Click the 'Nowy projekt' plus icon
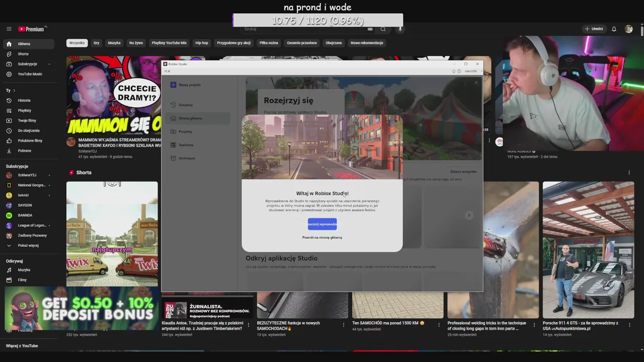 coord(173,85)
